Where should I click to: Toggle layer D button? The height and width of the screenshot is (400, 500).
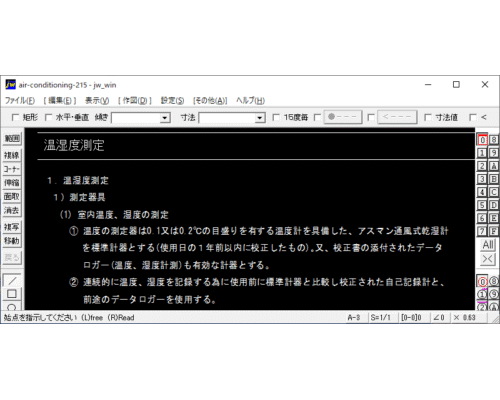494,205
